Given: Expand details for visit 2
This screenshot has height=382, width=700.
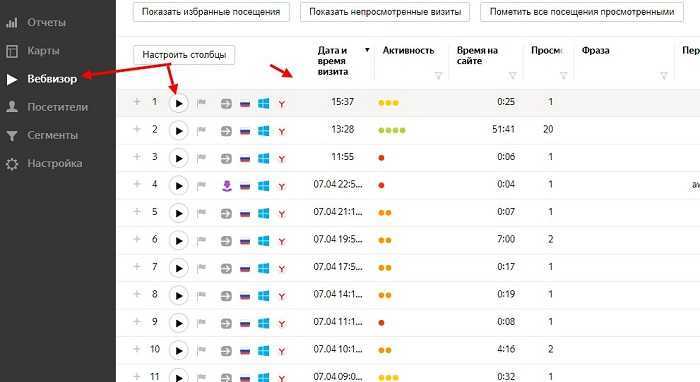Looking at the screenshot, I should 137,129.
